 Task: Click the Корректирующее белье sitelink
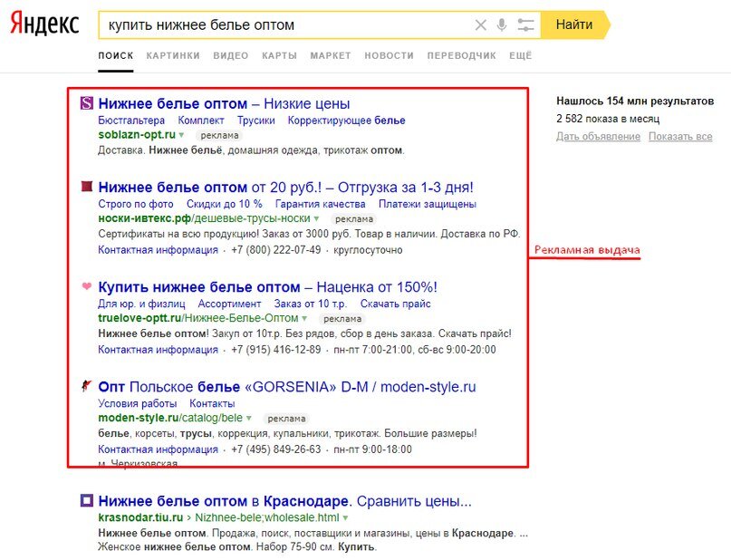346,121
